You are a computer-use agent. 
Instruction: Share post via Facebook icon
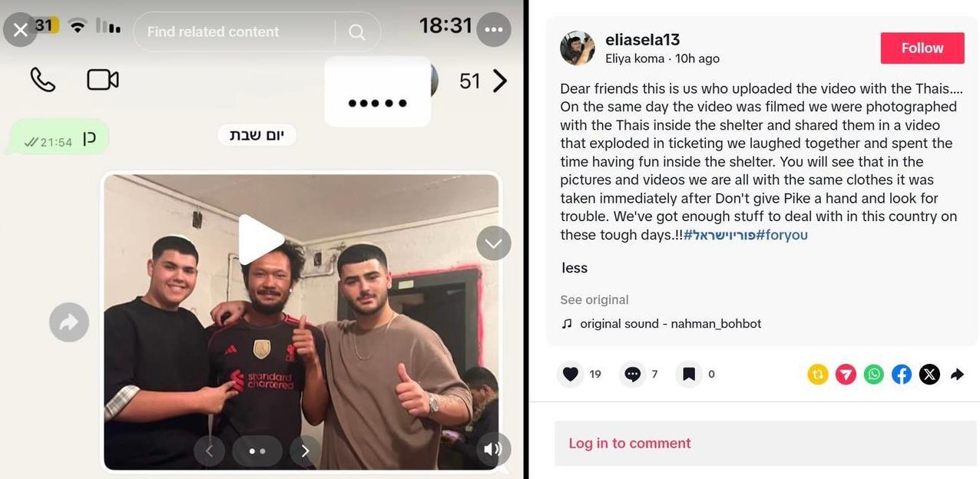pos(902,374)
